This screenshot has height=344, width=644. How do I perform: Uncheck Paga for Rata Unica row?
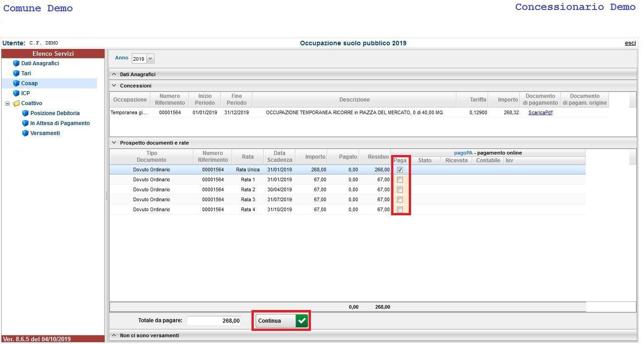[x=400, y=170]
